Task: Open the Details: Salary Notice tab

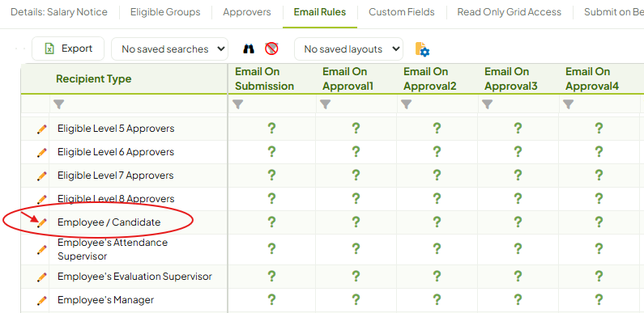Action: (59, 12)
